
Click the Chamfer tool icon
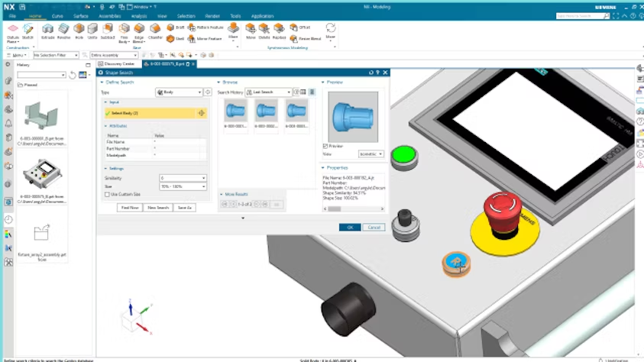pyautogui.click(x=155, y=30)
